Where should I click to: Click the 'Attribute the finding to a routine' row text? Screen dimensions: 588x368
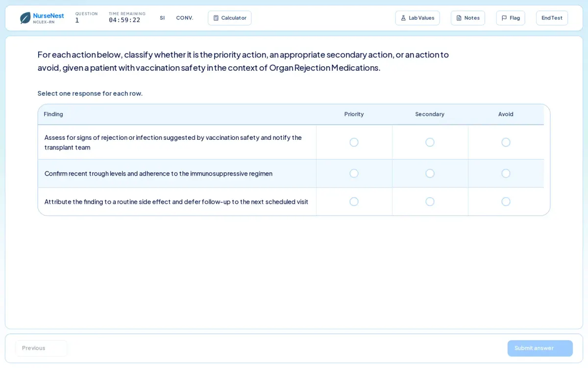click(176, 202)
